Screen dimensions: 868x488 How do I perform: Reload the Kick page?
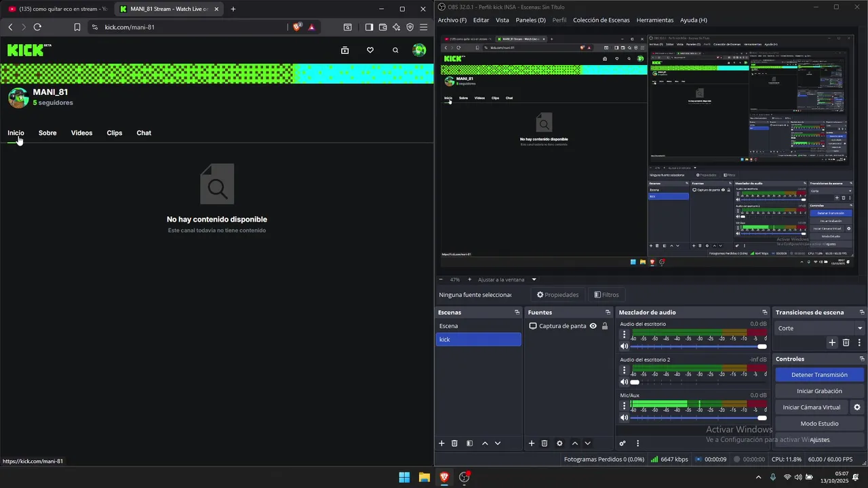(37, 27)
